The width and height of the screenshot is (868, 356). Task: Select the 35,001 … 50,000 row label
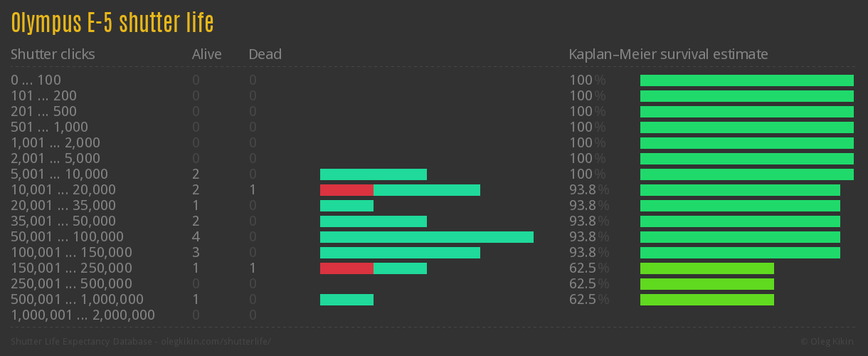click(63, 221)
